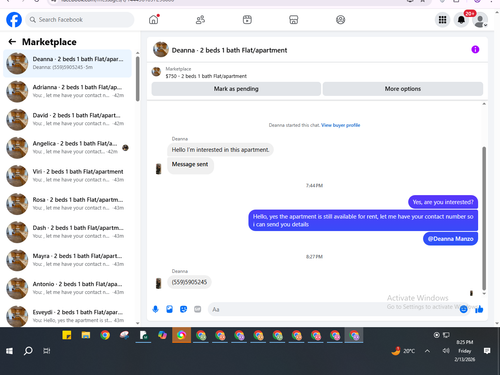Click the attach photo icon
The image size is (500, 375).
170,309
